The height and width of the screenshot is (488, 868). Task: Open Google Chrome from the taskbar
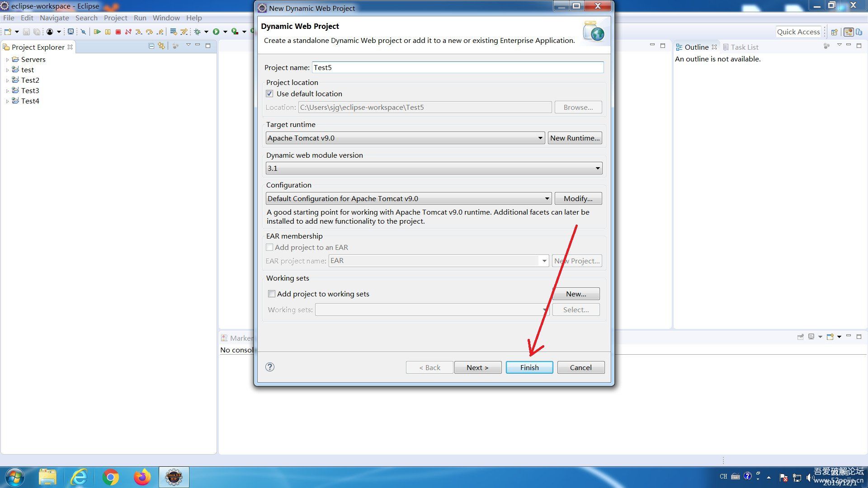point(111,477)
